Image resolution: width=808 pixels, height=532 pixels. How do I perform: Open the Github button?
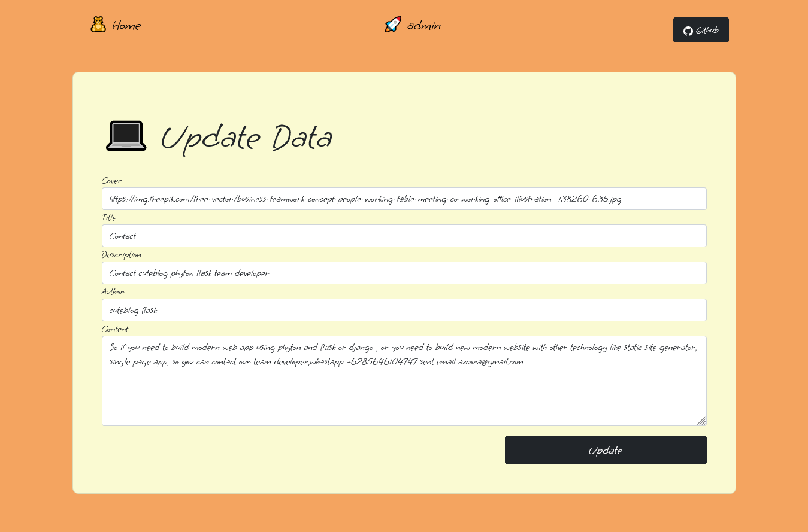click(701, 30)
